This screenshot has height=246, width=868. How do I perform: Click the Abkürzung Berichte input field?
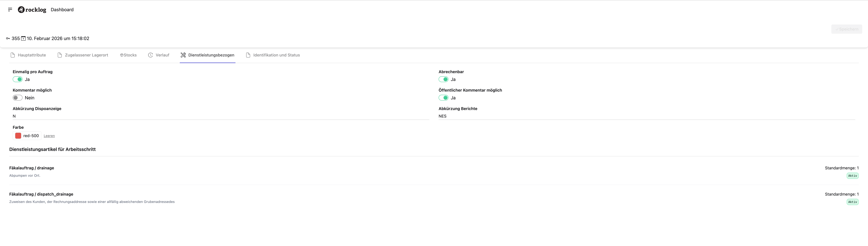click(647, 116)
